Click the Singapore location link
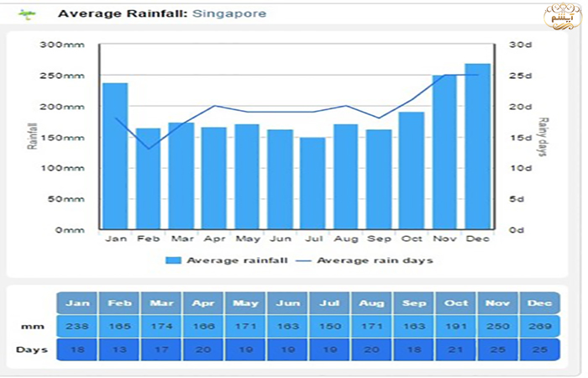 (x=229, y=13)
